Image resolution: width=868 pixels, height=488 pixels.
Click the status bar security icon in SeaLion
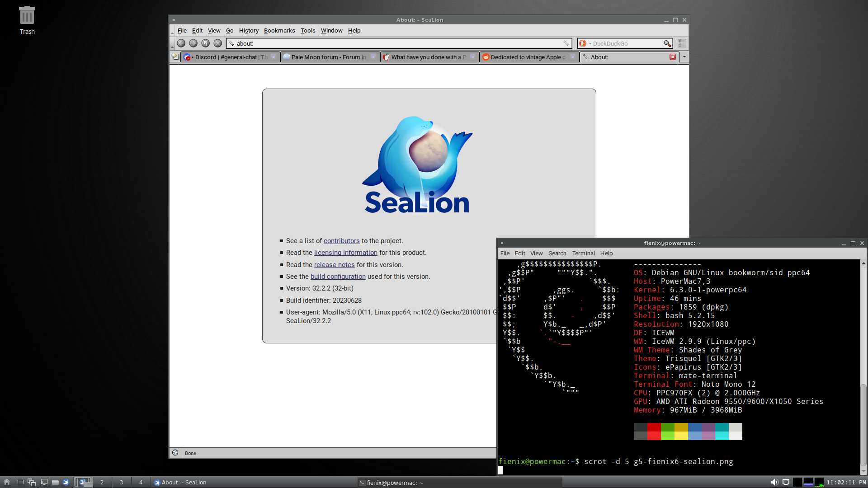[x=175, y=453]
